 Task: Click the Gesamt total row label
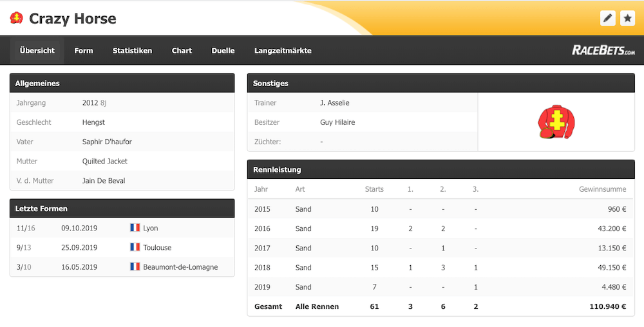pyautogui.click(x=268, y=306)
